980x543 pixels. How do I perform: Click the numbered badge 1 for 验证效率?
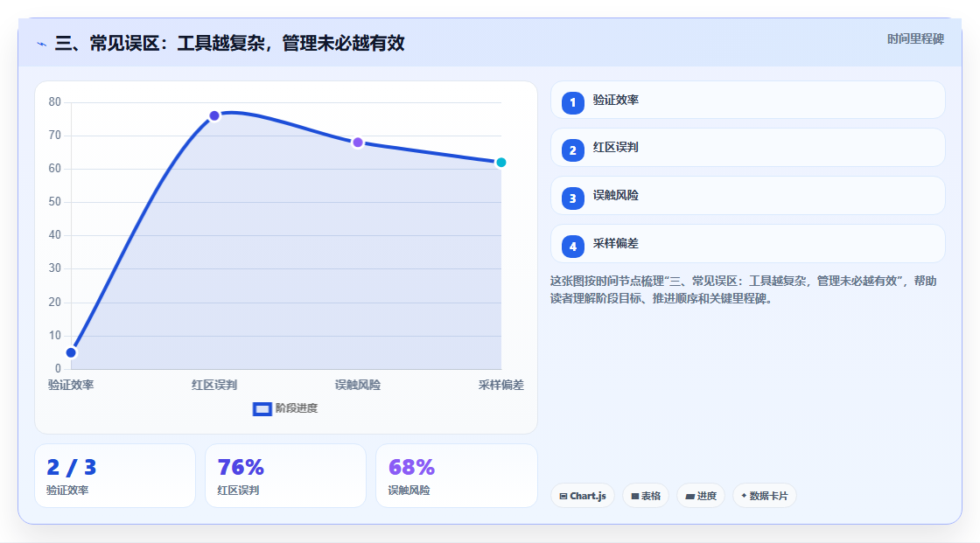coord(572,103)
